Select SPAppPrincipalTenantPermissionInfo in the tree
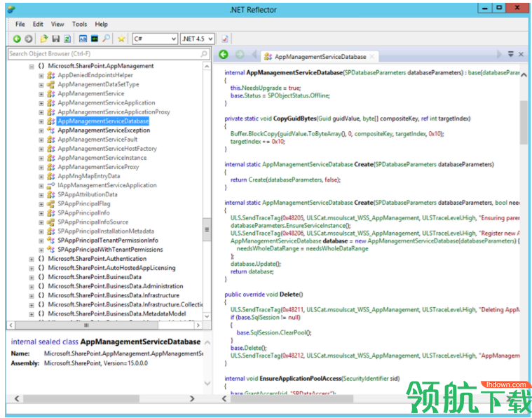 click(108, 241)
